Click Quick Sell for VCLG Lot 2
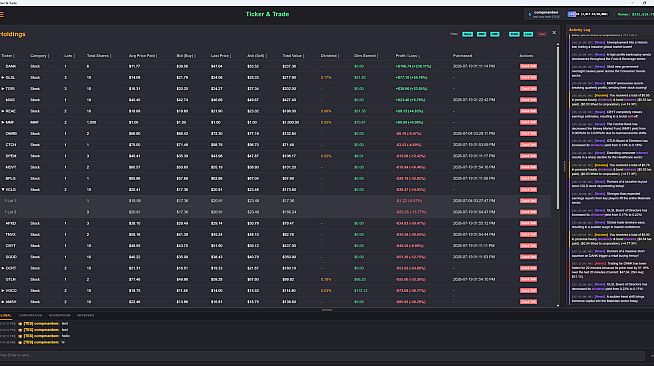654x366 pixels. (528, 212)
